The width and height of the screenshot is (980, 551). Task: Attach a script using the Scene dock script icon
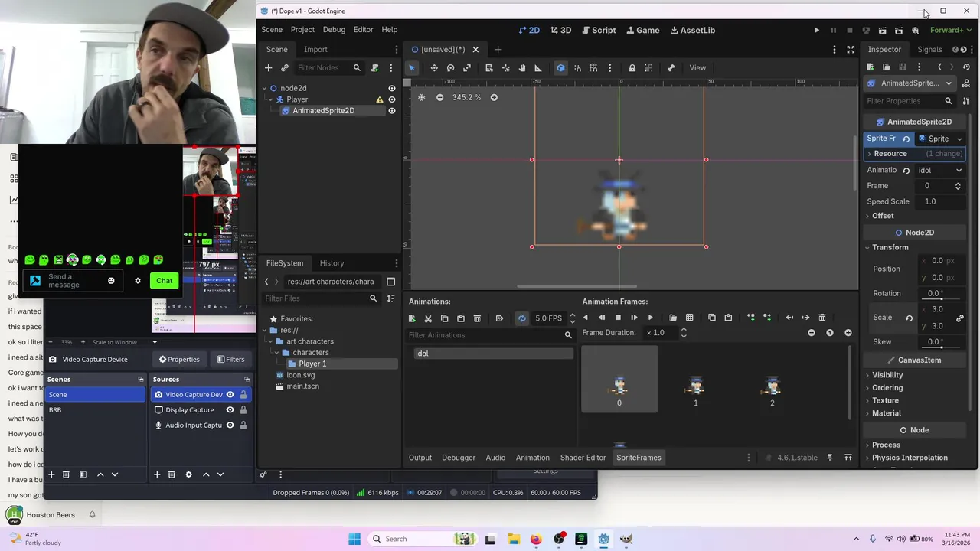[374, 68]
